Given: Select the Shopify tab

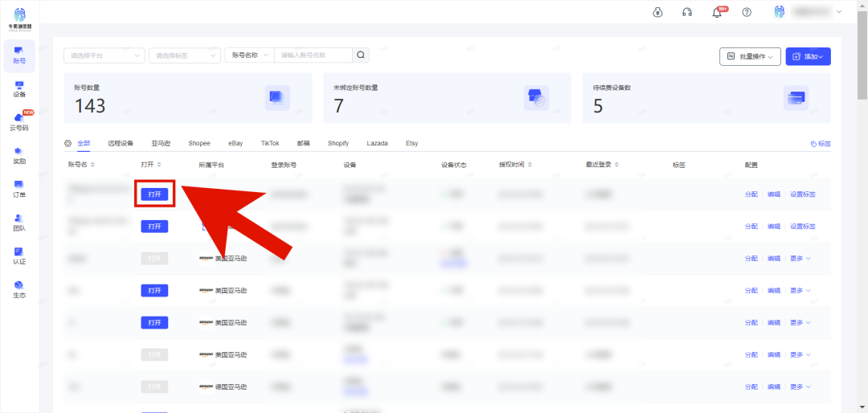Looking at the screenshot, I should coord(338,143).
